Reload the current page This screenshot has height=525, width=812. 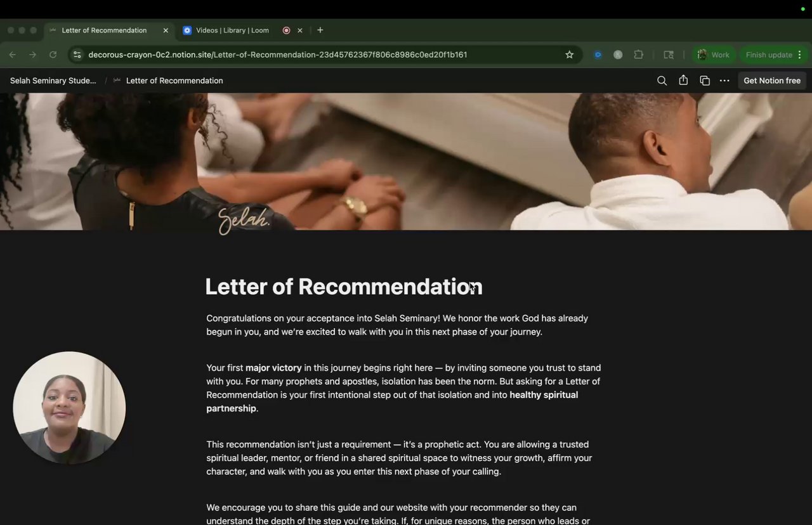[x=53, y=55]
